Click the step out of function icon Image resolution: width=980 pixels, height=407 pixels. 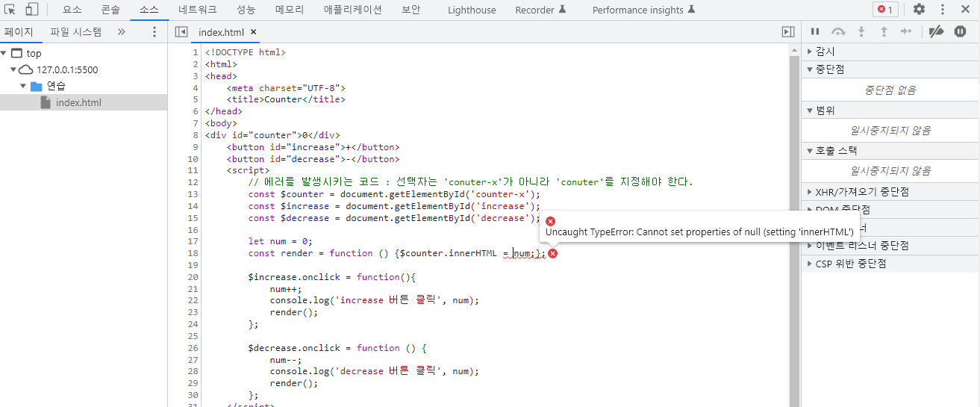(884, 31)
